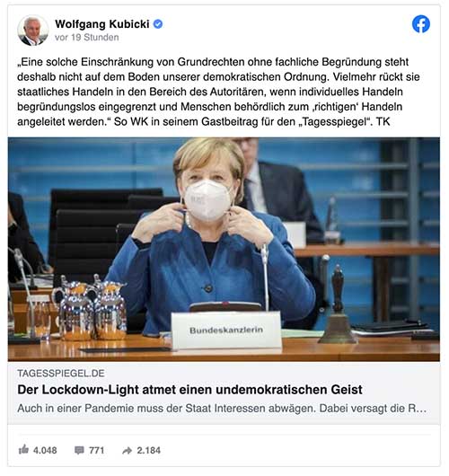
Task: Open Wolfgang Kubicki's profile picture
Action: pyautogui.click(x=33, y=31)
